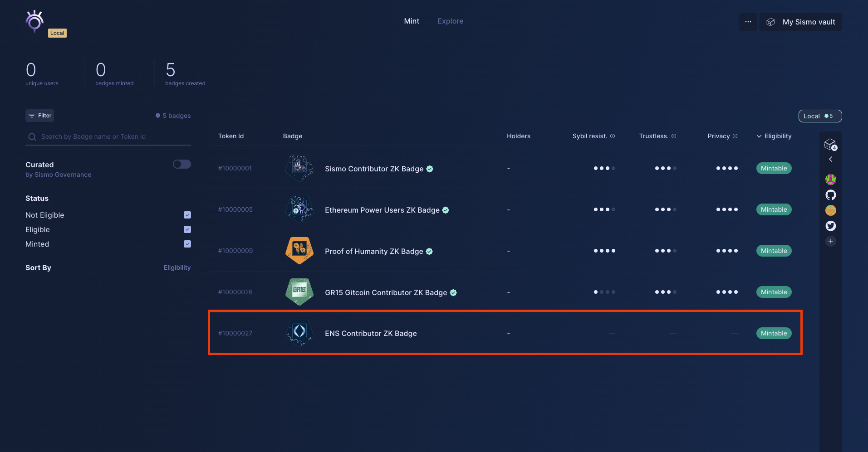
Task: Sort by the Eligibility column header
Action: coord(774,136)
